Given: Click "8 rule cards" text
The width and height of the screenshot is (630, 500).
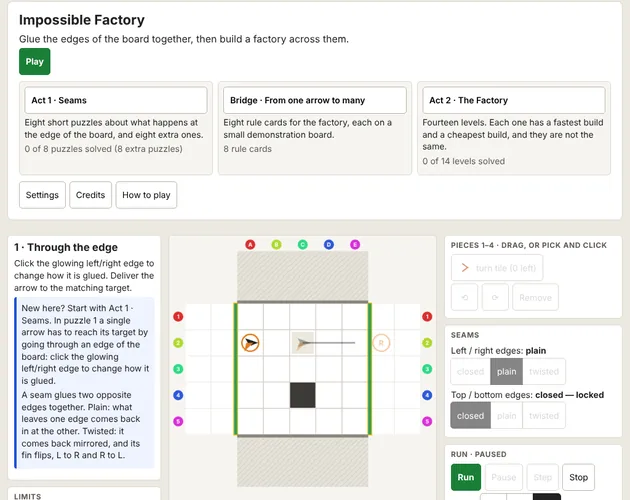Looking at the screenshot, I should (248, 149).
